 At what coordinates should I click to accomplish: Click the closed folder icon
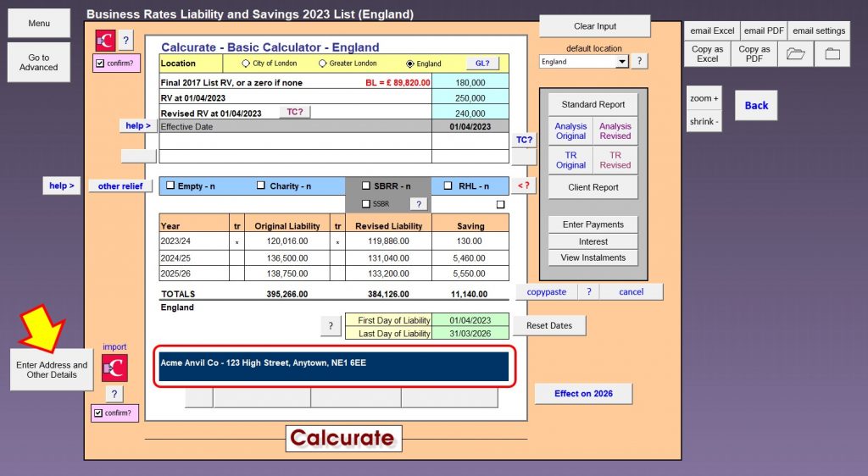point(832,54)
